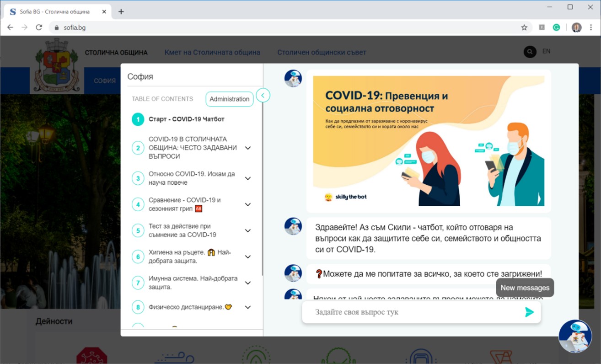Expand Тест за действие section chevron
The image size is (601, 364).
(248, 230)
